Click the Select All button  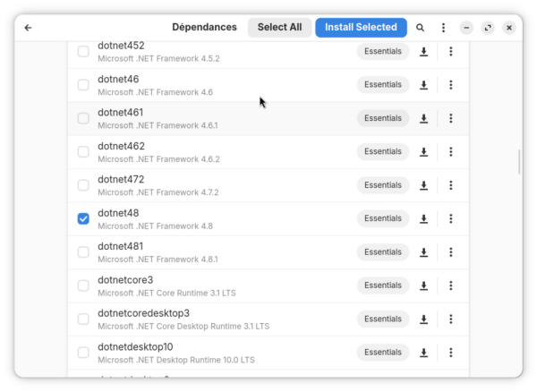pos(279,28)
